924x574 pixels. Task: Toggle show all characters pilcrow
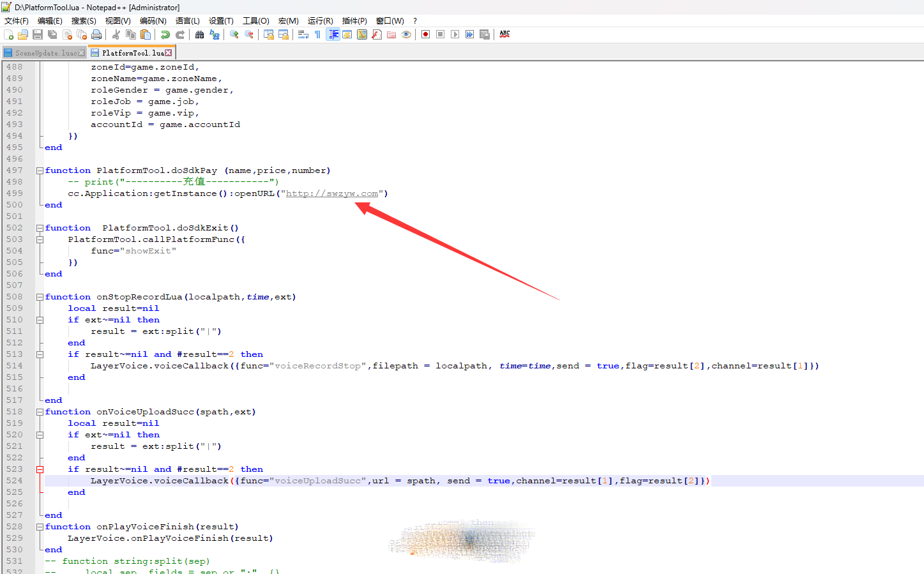(318, 34)
